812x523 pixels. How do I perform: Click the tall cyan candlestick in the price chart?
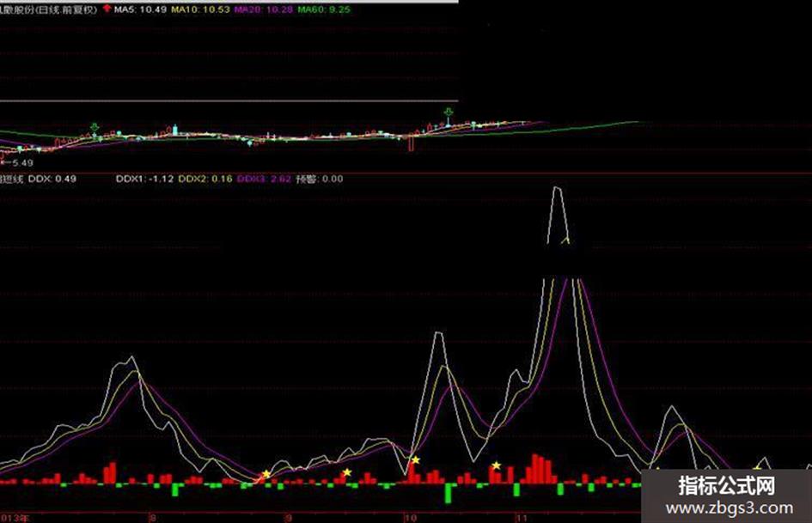pyautogui.click(x=175, y=130)
